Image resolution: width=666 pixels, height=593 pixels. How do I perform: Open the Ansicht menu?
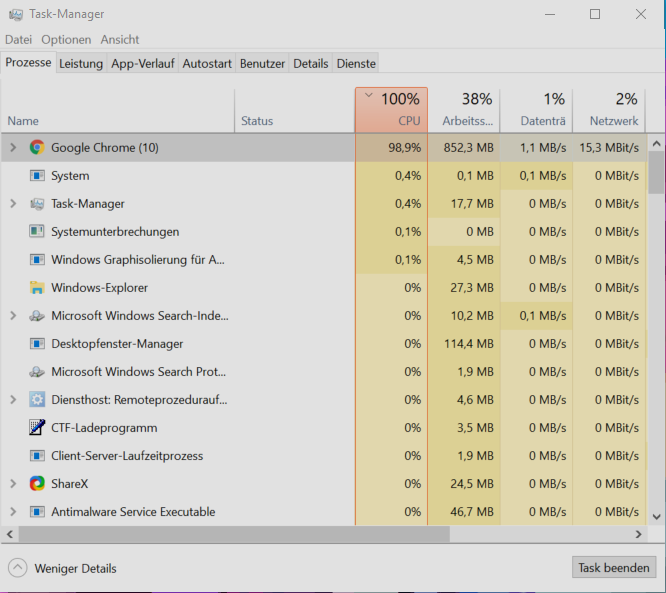click(120, 40)
